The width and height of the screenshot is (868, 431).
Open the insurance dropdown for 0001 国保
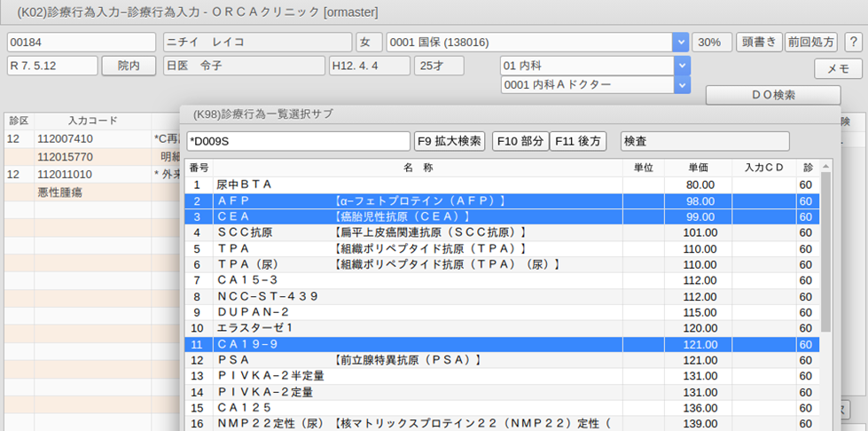click(x=680, y=42)
